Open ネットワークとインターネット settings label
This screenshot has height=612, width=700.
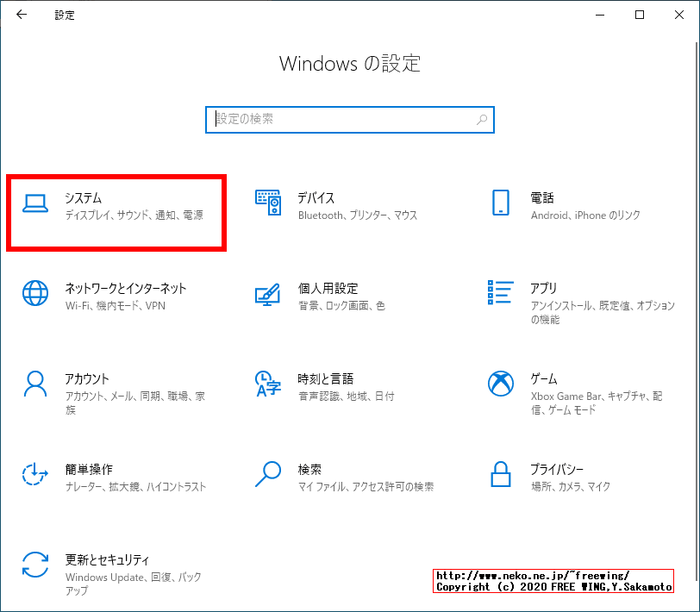(x=126, y=289)
